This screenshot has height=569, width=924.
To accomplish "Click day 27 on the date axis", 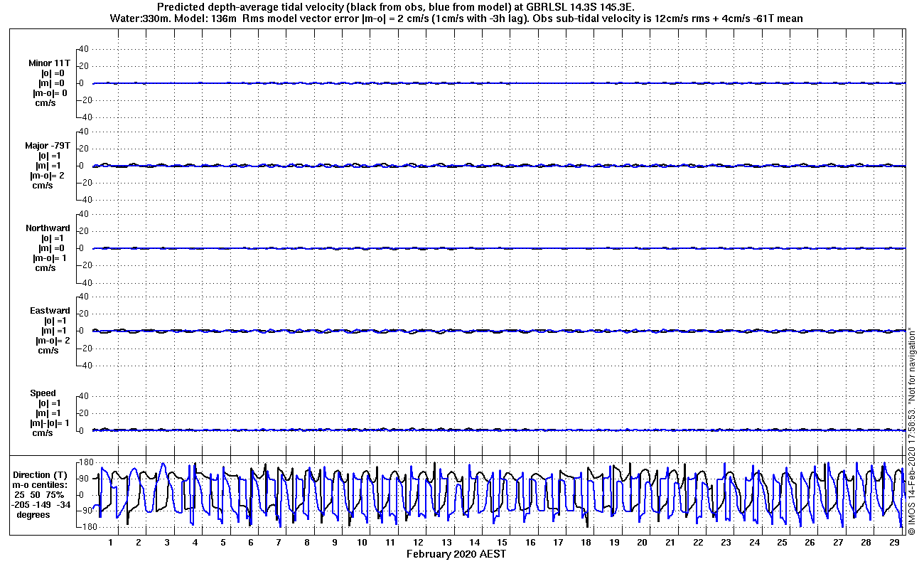I will [838, 543].
